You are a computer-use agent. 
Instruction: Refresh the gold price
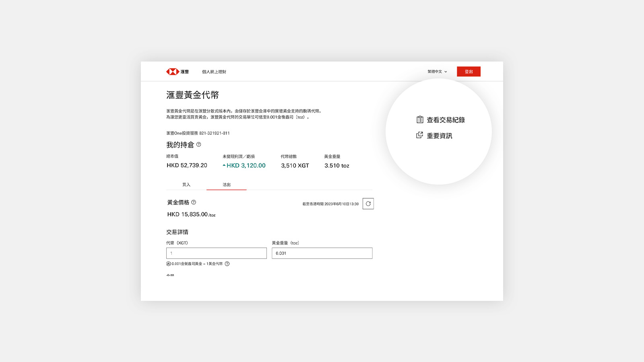coord(368,204)
